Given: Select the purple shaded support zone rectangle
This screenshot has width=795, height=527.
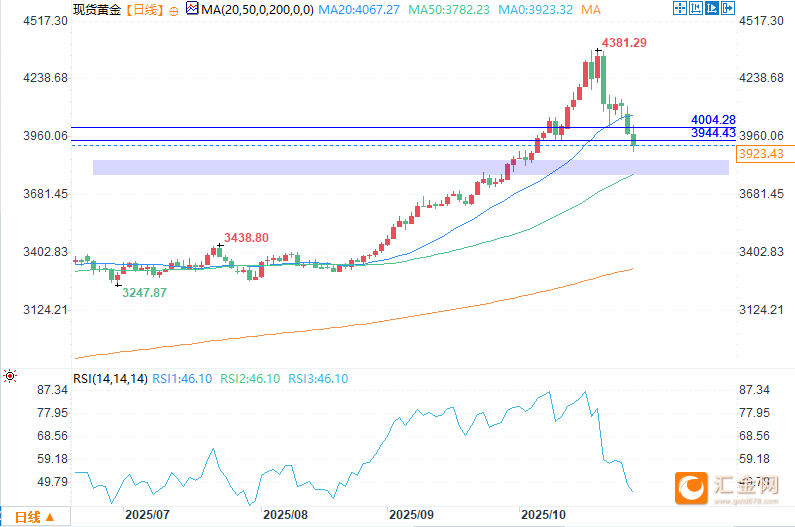Looking at the screenshot, I should (411, 167).
